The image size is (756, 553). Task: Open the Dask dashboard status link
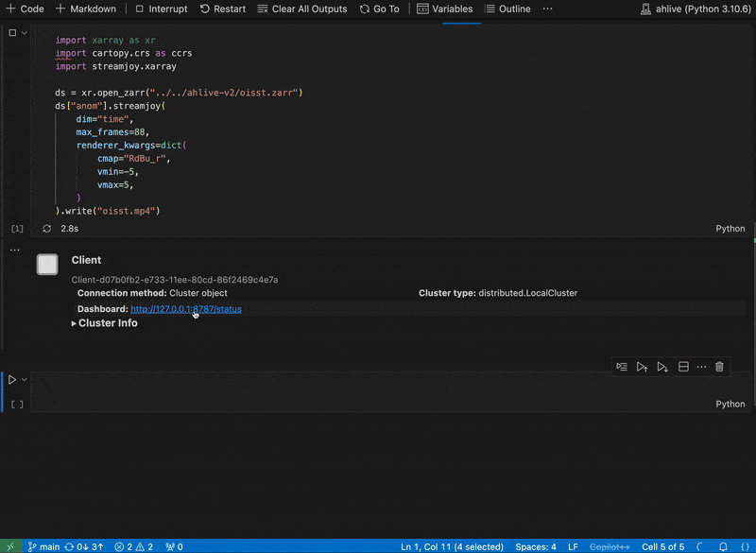185,309
